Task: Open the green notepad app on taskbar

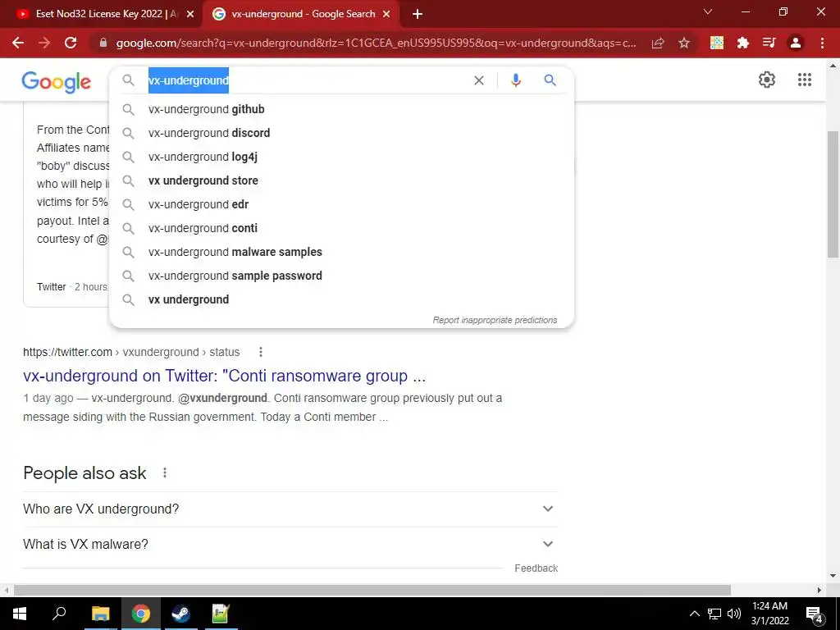Action: 221,614
